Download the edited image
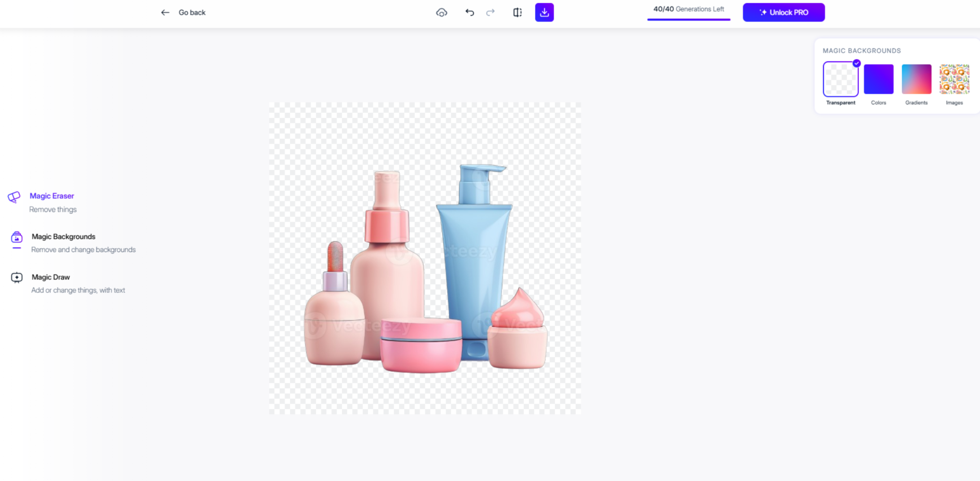Image resolution: width=980 pixels, height=481 pixels. 544,12
